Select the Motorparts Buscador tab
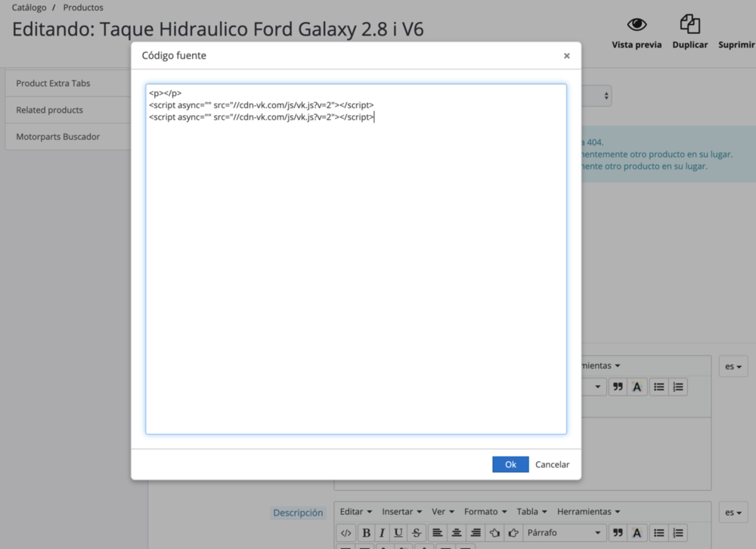This screenshot has width=756, height=549. tap(58, 137)
